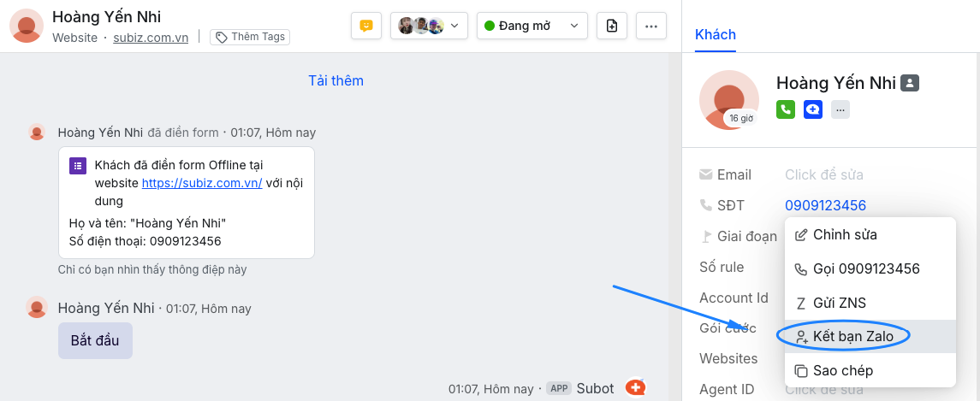This screenshot has width=980, height=401.
Task: Click the add document icon in header
Action: pyautogui.click(x=611, y=26)
